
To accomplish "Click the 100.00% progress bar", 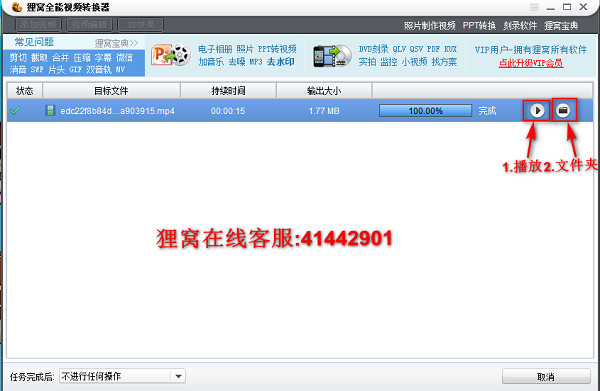I will click(x=425, y=111).
